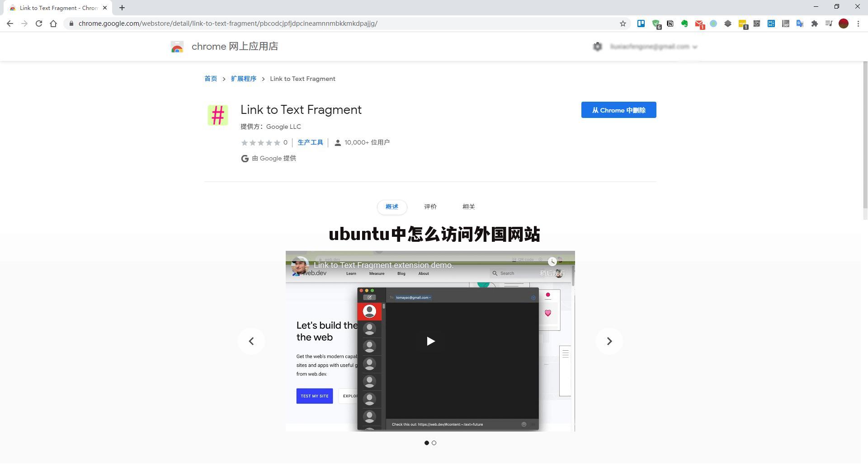This screenshot has height=470, width=868.
Task: Open the Google Translate extension
Action: click(800, 23)
